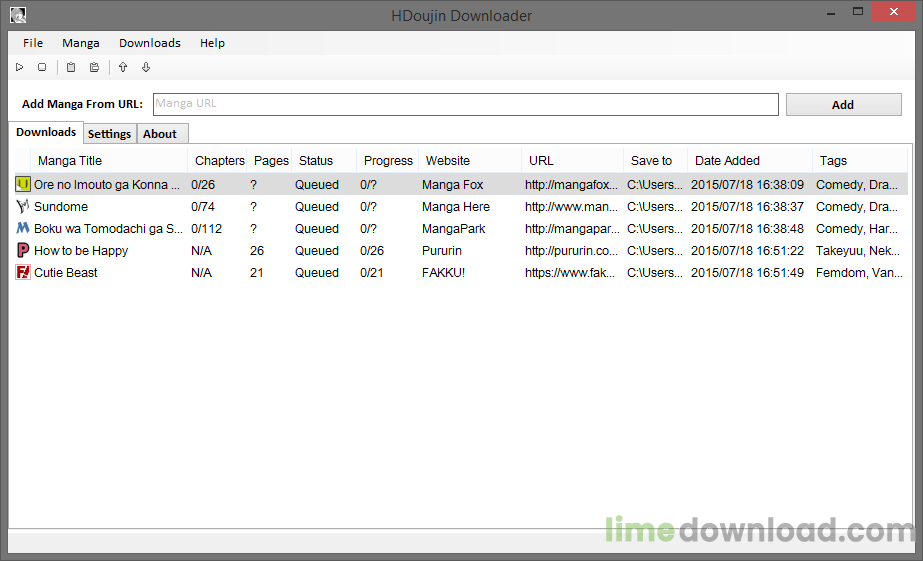
Task: Click the http://pururin.co... URL cell
Action: click(x=572, y=251)
